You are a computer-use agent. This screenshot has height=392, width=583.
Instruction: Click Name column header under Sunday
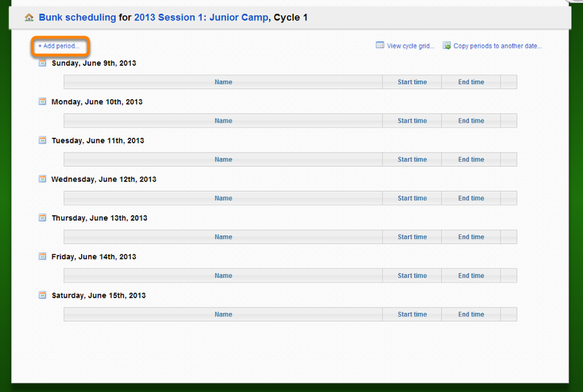[x=223, y=82]
